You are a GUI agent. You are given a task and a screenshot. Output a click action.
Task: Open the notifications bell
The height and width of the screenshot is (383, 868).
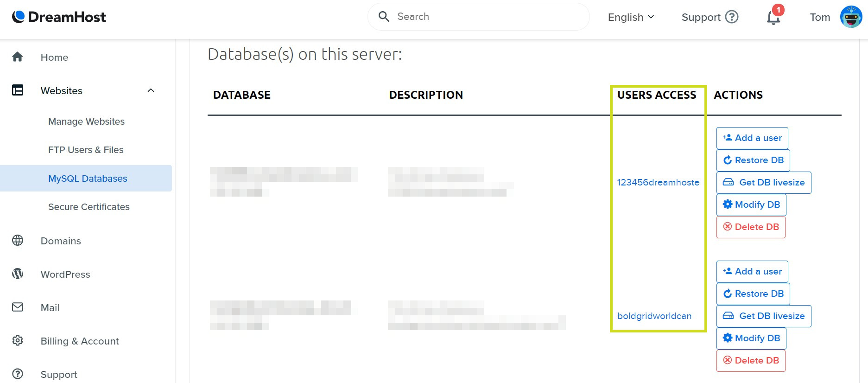773,18
